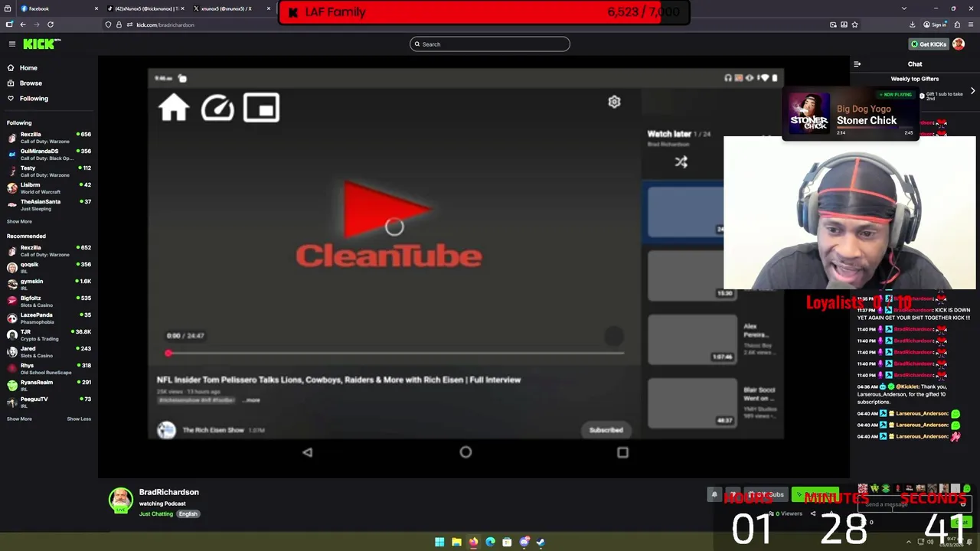Click CleanTube home icon
This screenshot has height=551, width=980.
(174, 108)
